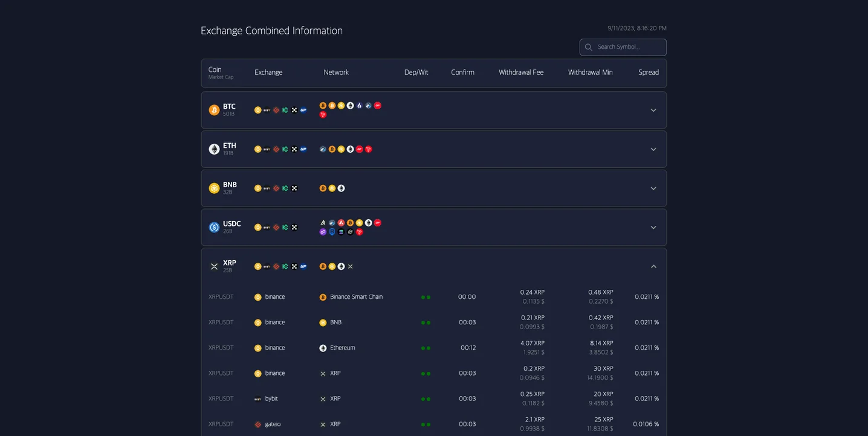This screenshot has height=436, width=868.
Task: Click the Ethereum coin logo beside ETH
Action: [214, 149]
